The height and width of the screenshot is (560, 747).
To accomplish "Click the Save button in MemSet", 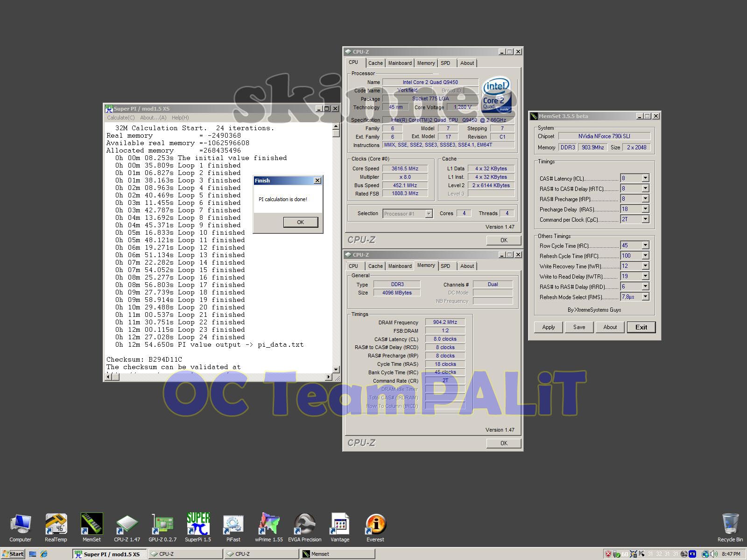I will click(579, 327).
